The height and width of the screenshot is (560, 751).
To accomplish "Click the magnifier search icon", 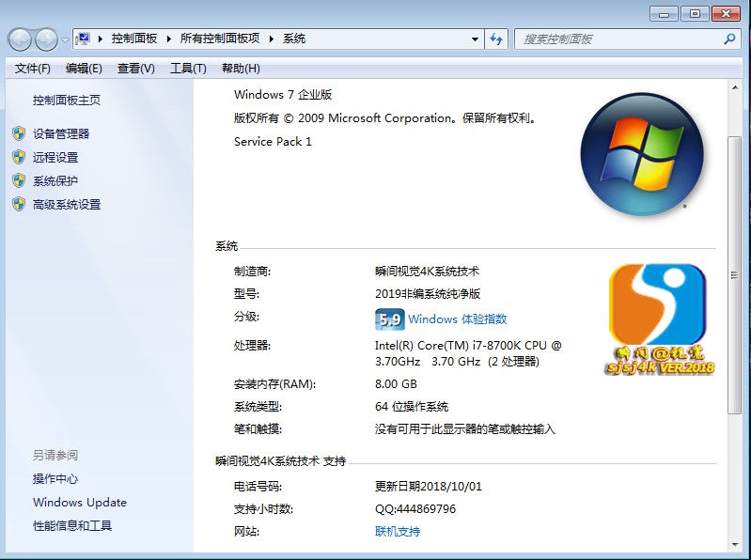I will pos(729,39).
